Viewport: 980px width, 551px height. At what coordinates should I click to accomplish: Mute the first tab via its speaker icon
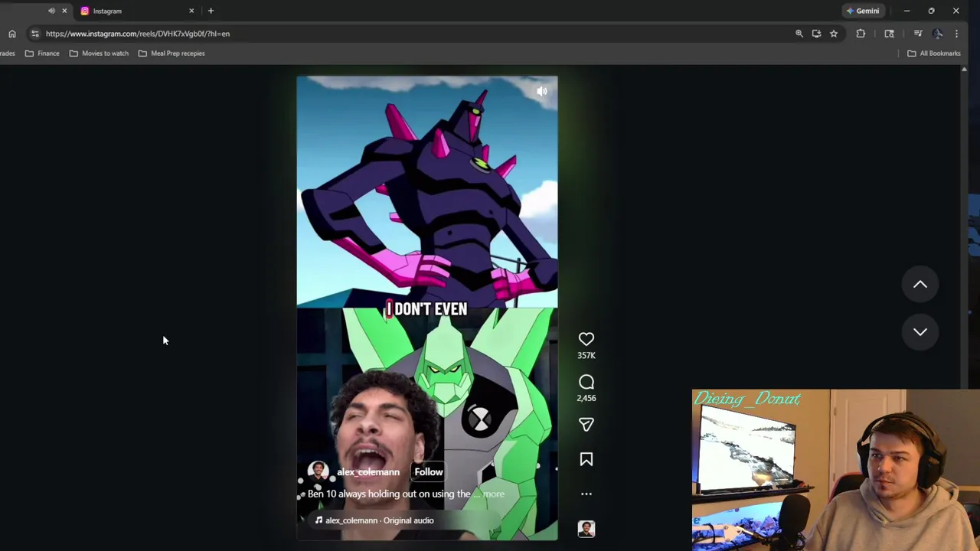pos(51,11)
